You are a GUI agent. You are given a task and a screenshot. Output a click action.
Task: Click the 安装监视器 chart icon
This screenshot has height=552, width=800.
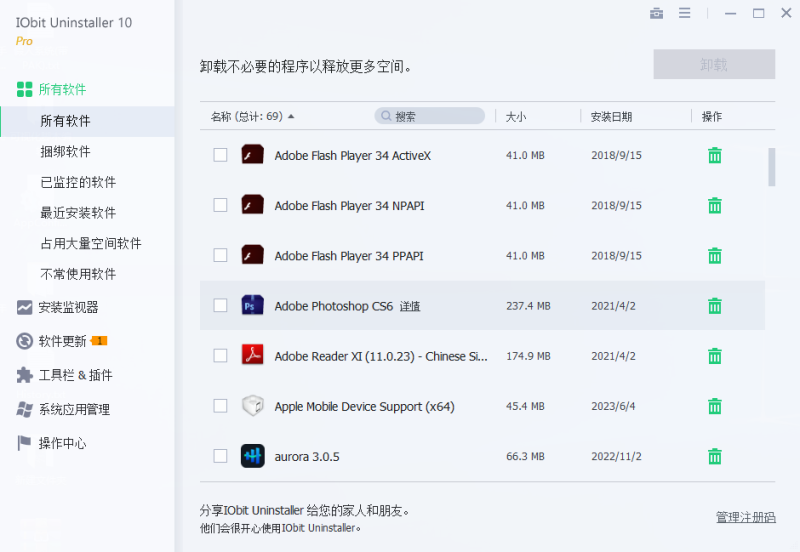(x=24, y=307)
